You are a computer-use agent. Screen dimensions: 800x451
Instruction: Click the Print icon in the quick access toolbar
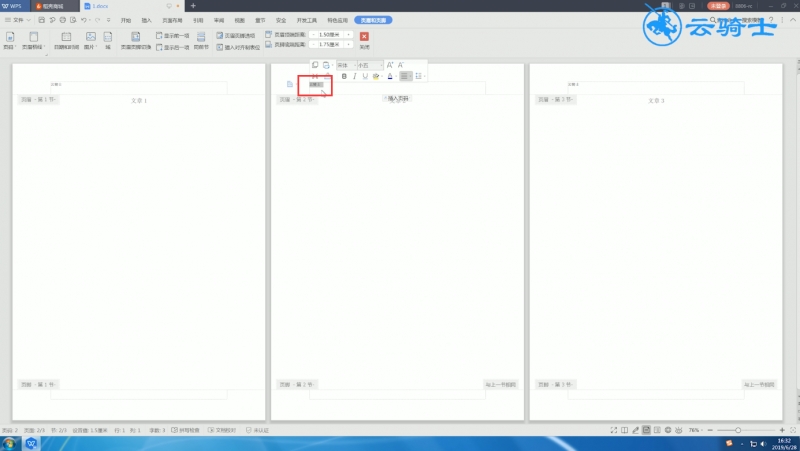(63, 20)
